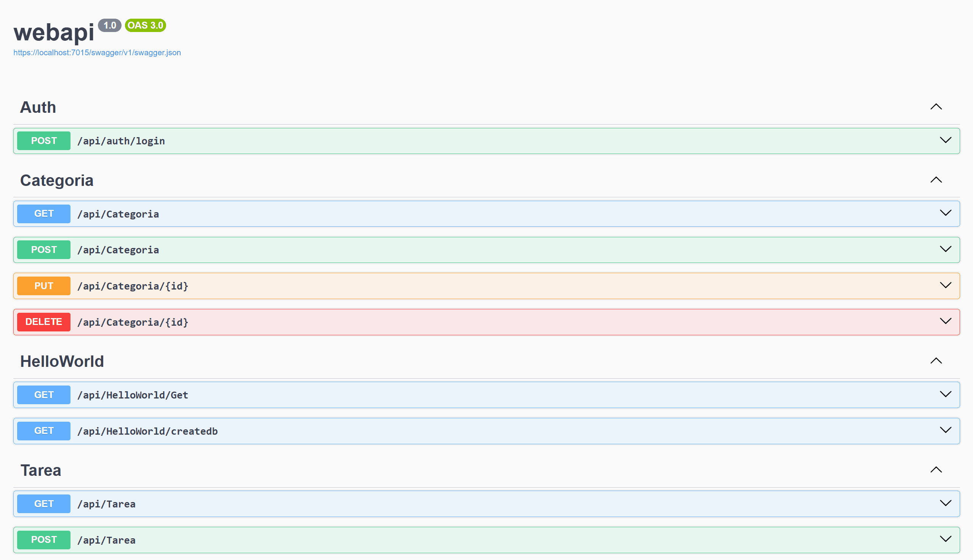Image resolution: width=973 pixels, height=560 pixels.
Task: Click path text in PUT Categoria/{id} row
Action: click(133, 286)
